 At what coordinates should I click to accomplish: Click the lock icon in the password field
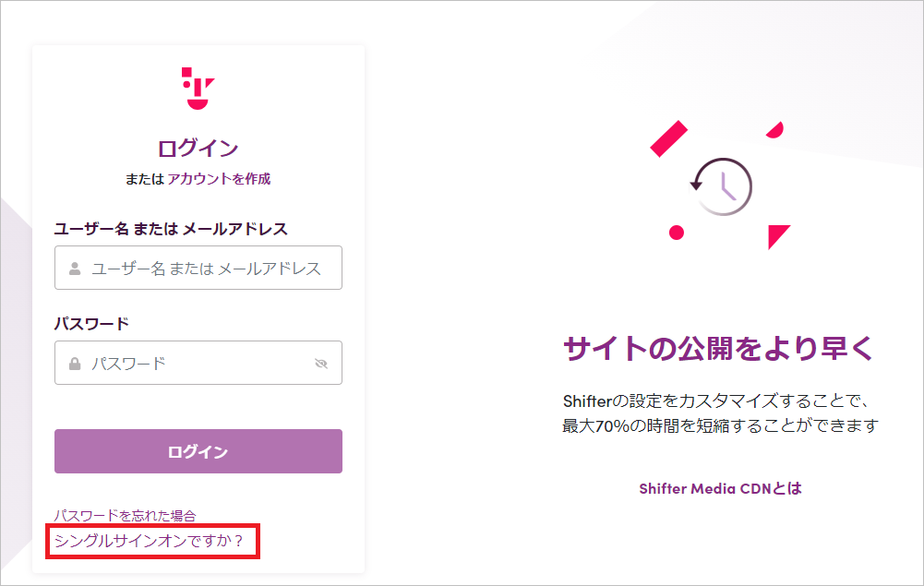click(x=75, y=364)
